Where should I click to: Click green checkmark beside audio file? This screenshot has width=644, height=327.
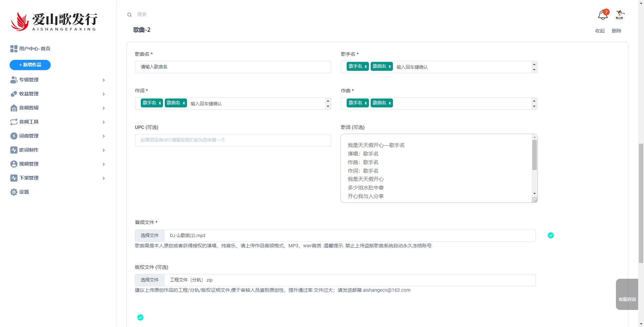point(551,235)
